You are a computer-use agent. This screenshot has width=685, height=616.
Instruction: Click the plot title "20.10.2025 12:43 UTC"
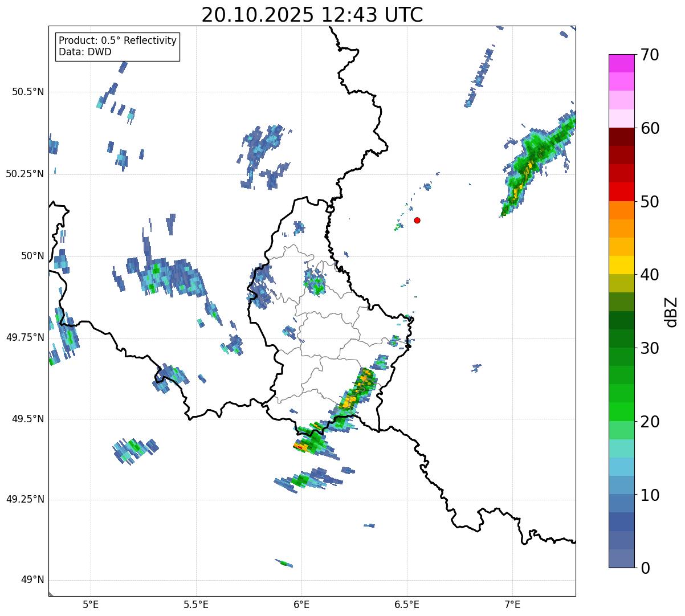(312, 15)
